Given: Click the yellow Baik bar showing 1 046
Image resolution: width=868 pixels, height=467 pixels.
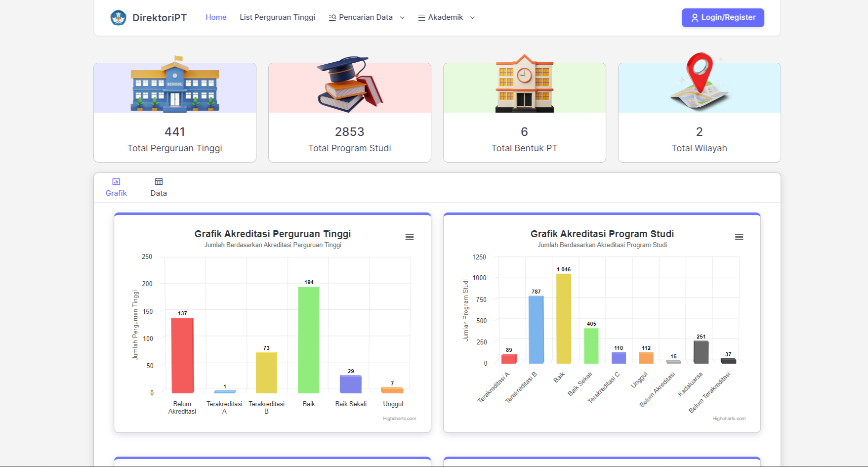Looking at the screenshot, I should coord(563,319).
